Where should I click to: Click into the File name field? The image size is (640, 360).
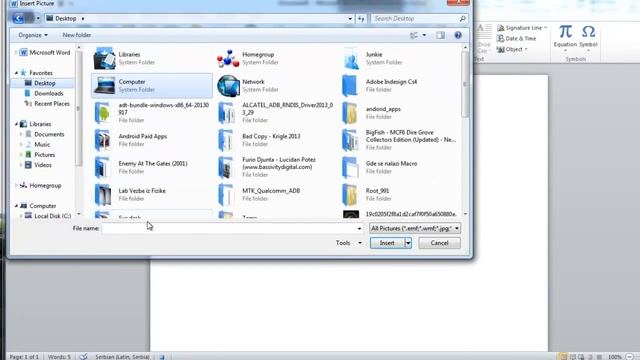point(229,229)
